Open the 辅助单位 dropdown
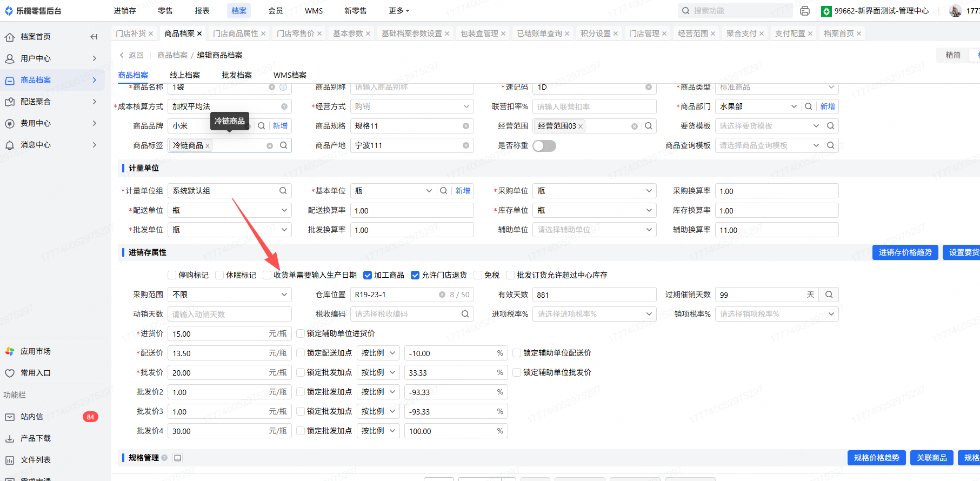This screenshot has width=980, height=481. (595, 230)
